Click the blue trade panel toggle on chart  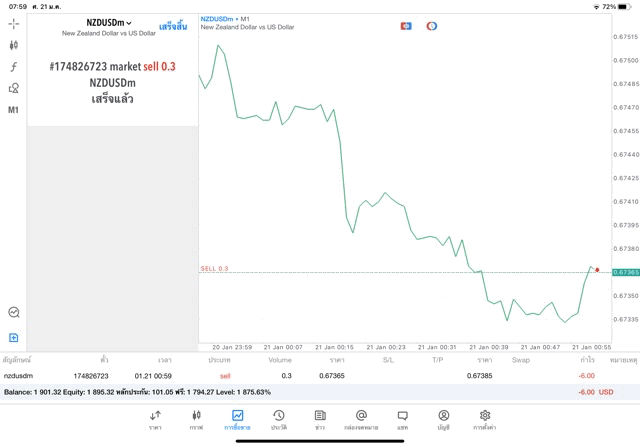pyautogui.click(x=406, y=26)
